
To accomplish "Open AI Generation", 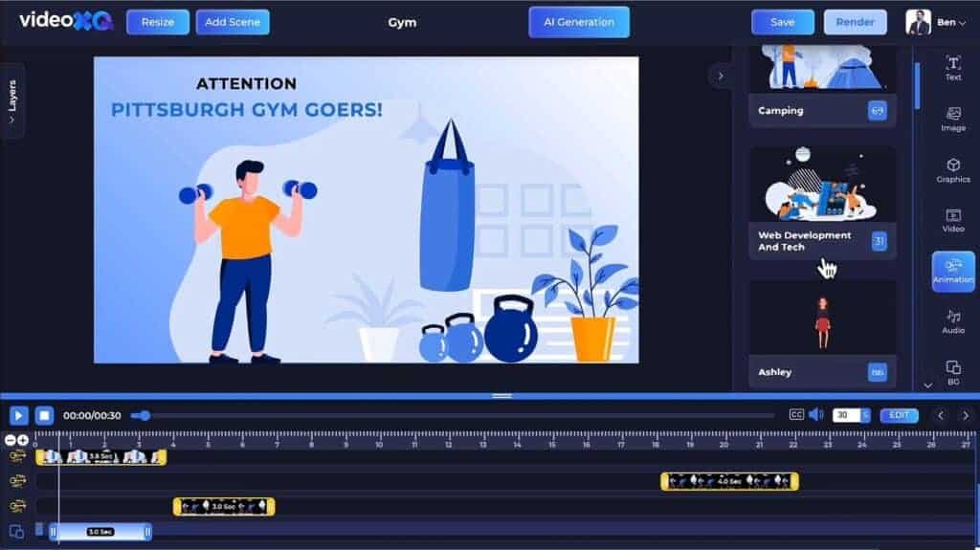I will [579, 22].
